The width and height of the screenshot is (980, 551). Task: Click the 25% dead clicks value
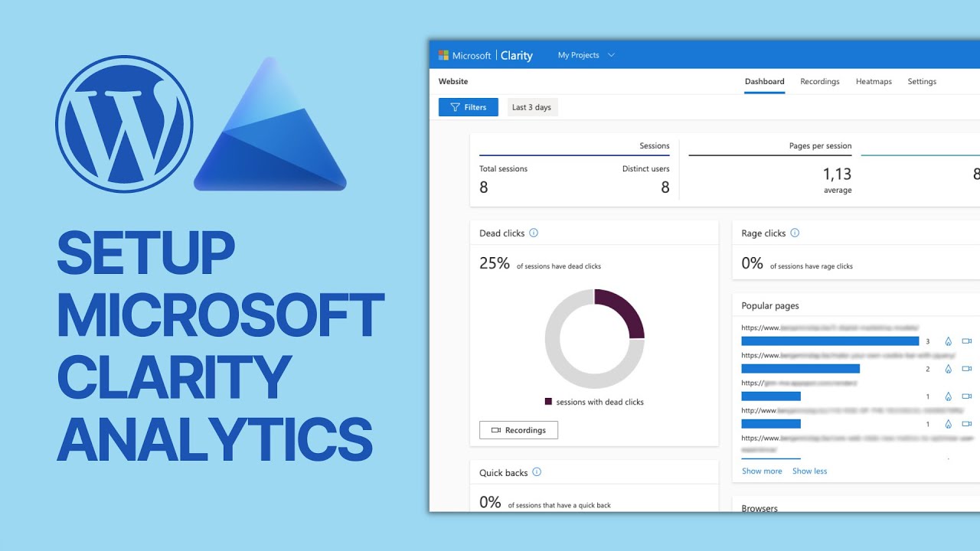tap(495, 263)
